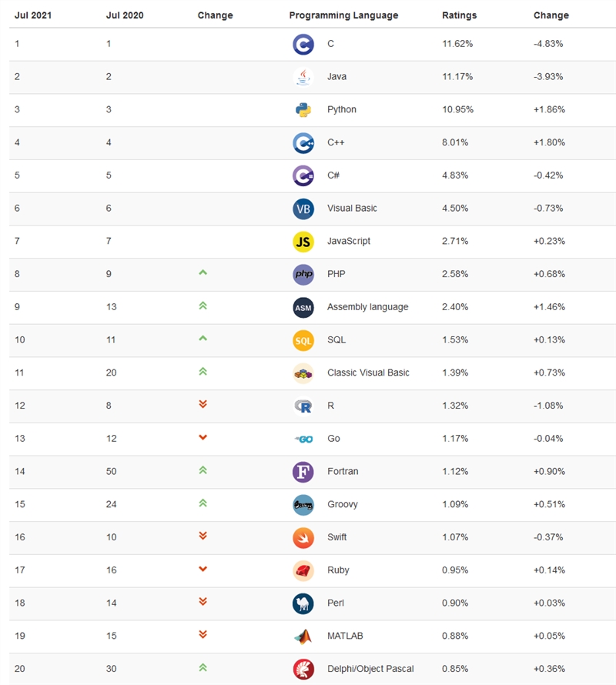
Task: Click the Classic Visual Basic language name
Action: tap(368, 373)
